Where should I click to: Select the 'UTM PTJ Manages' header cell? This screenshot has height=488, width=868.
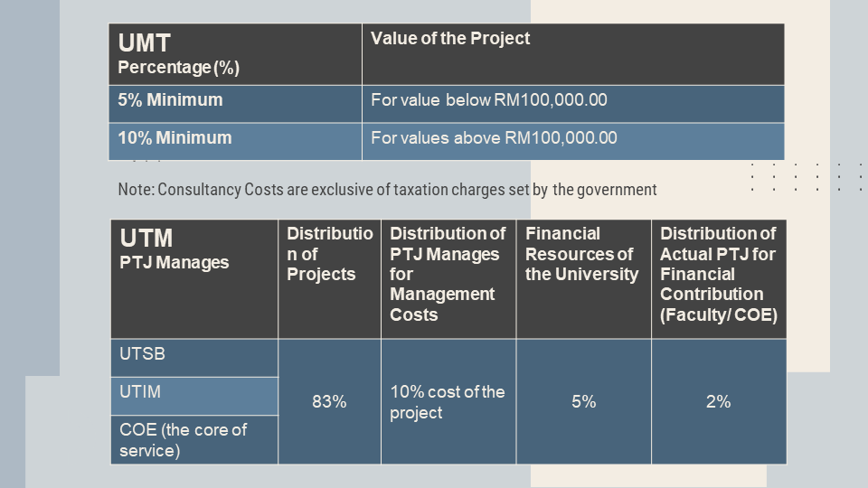coord(194,279)
